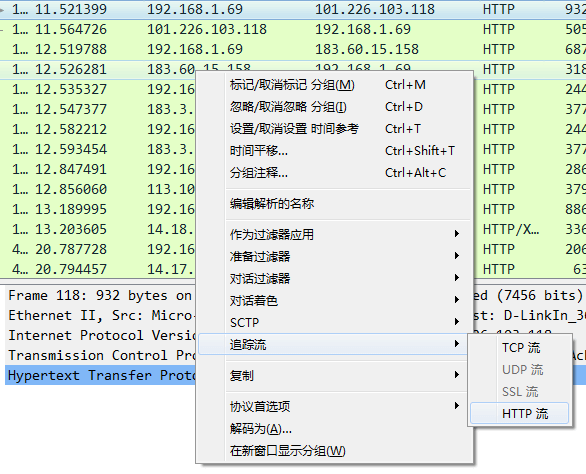This screenshot has height=474, width=586.
Task: Select packet row at time 11.521399
Action: (x=293, y=9)
